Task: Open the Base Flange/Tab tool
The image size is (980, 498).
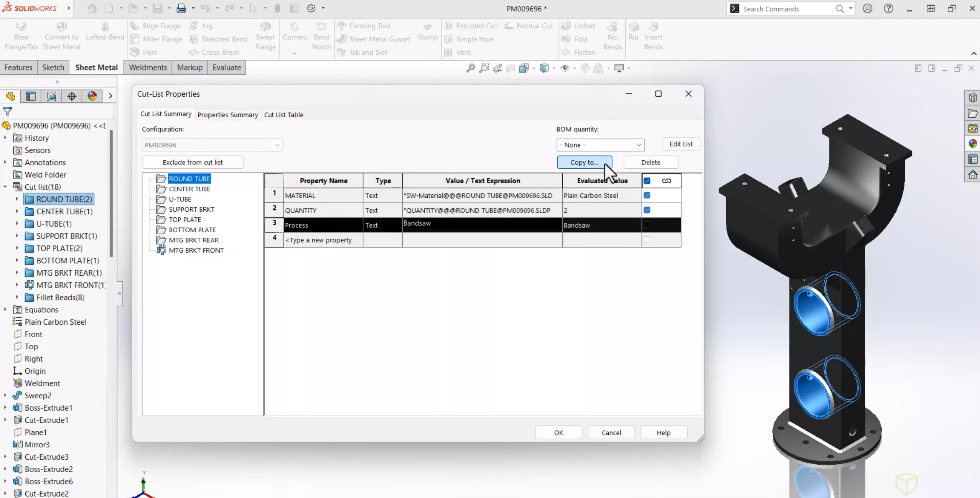Action: click(21, 36)
